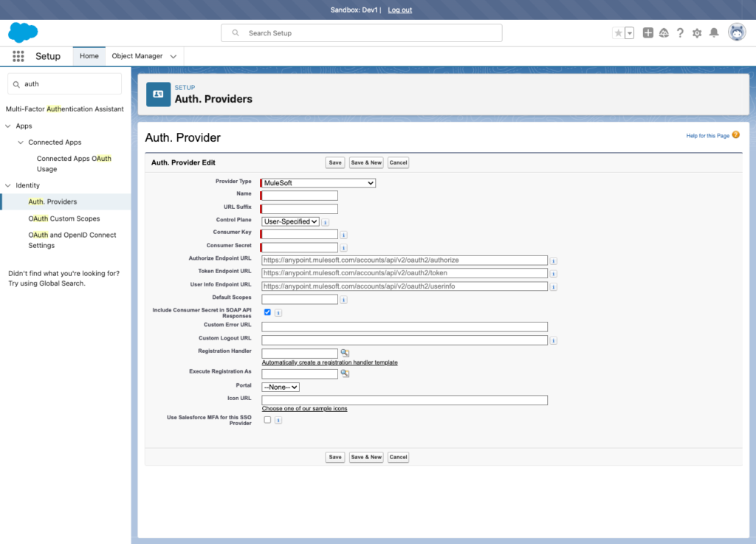756x544 pixels.
Task: Open the Portal dropdown
Action: click(x=281, y=387)
